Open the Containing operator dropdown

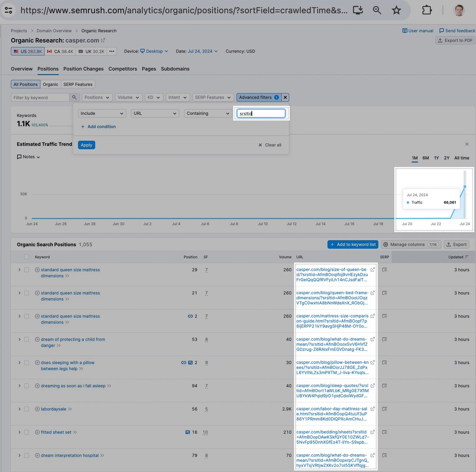pos(208,113)
